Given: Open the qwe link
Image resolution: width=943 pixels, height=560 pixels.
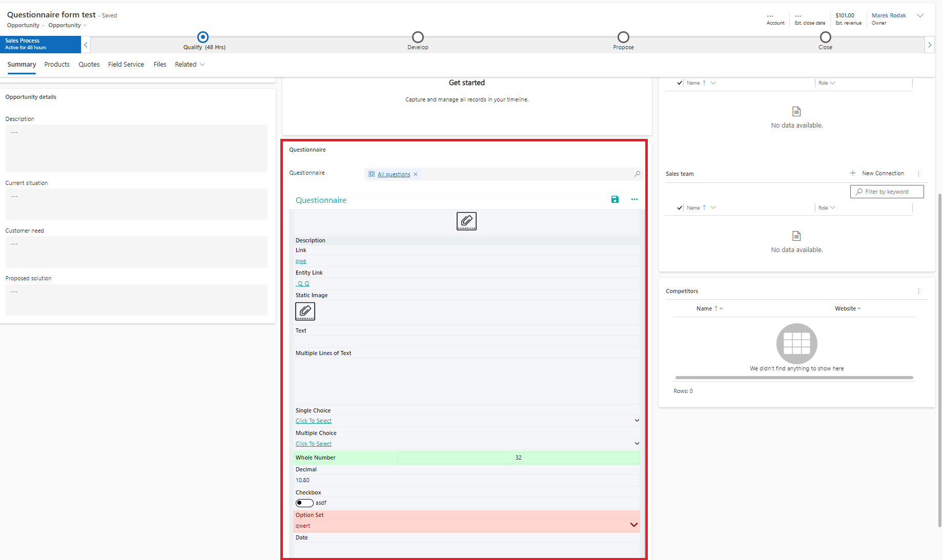Looking at the screenshot, I should [x=301, y=261].
